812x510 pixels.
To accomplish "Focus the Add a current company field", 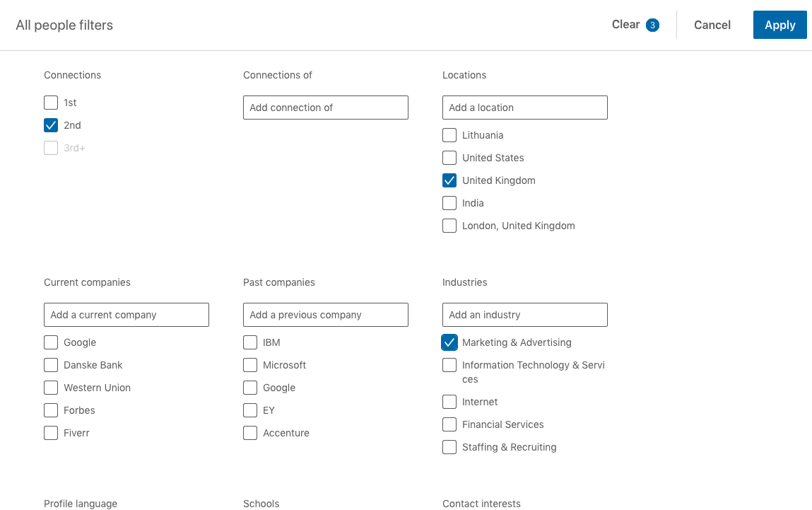I will 126,315.
